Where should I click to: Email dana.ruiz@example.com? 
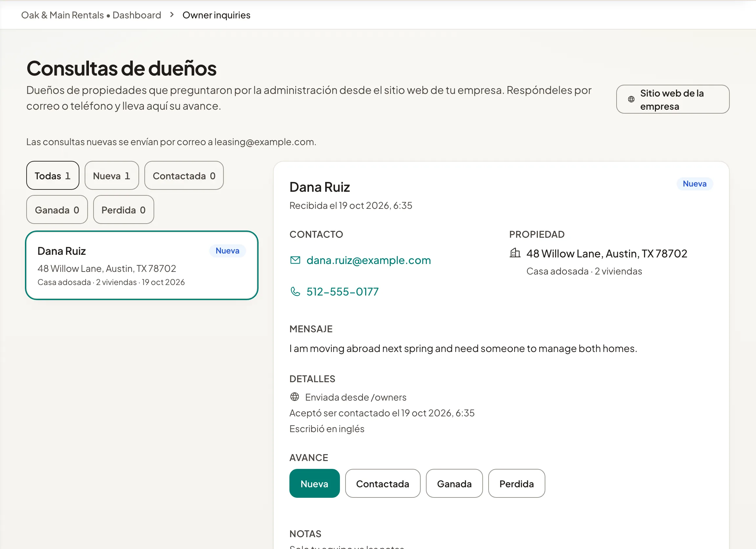[x=368, y=260]
